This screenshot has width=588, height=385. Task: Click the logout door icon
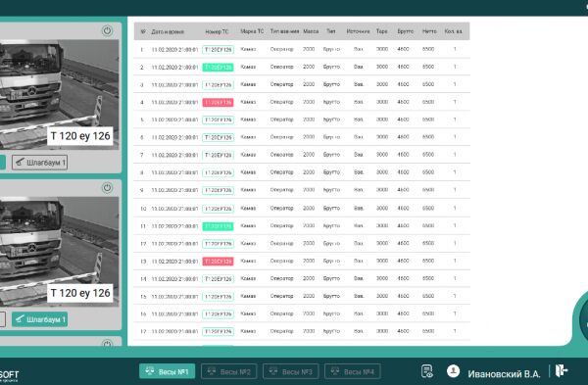click(x=562, y=370)
